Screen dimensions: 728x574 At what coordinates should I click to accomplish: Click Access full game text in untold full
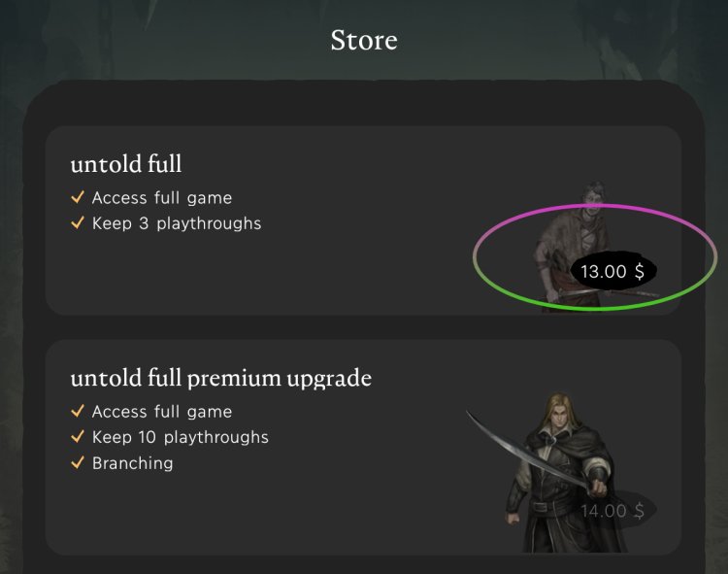click(x=162, y=198)
